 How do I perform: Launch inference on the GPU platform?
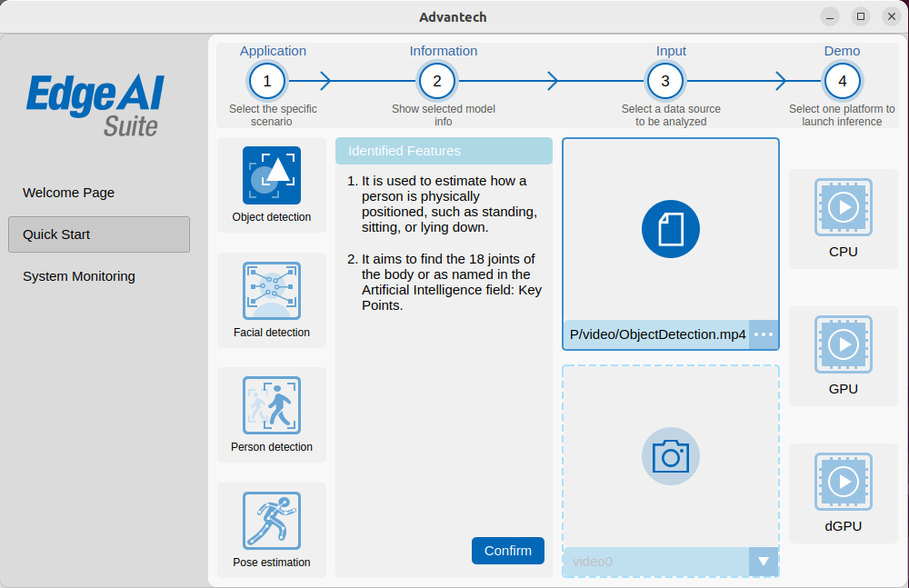click(x=843, y=345)
